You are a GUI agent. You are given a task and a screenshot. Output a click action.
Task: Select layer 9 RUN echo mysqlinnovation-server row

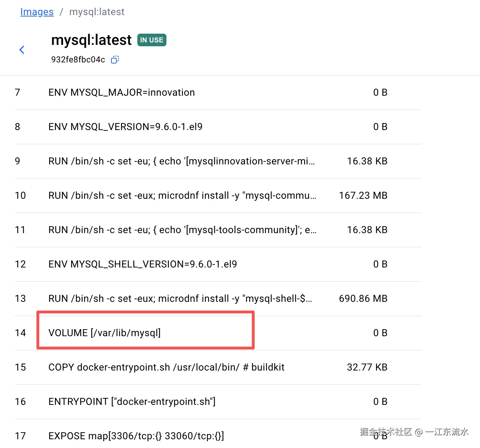(218, 161)
